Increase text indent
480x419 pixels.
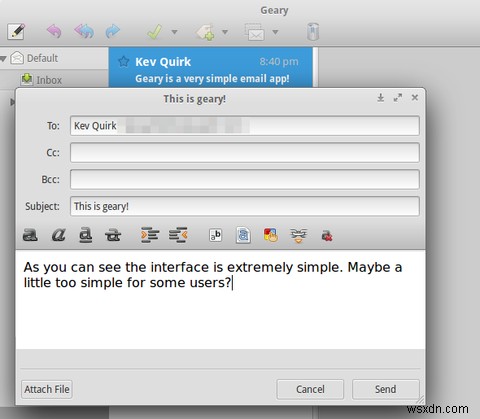click(x=150, y=235)
